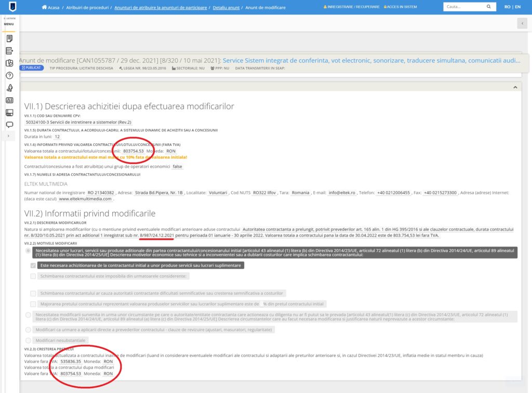Focus the Cauta search field
Image resolution: width=532 pixels, height=393 pixels.
(x=464, y=6)
